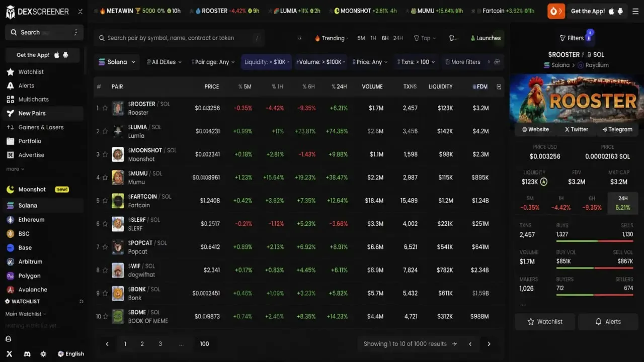Click the BOME token avatar
Viewport: 644px width, 362px height.
118,316
